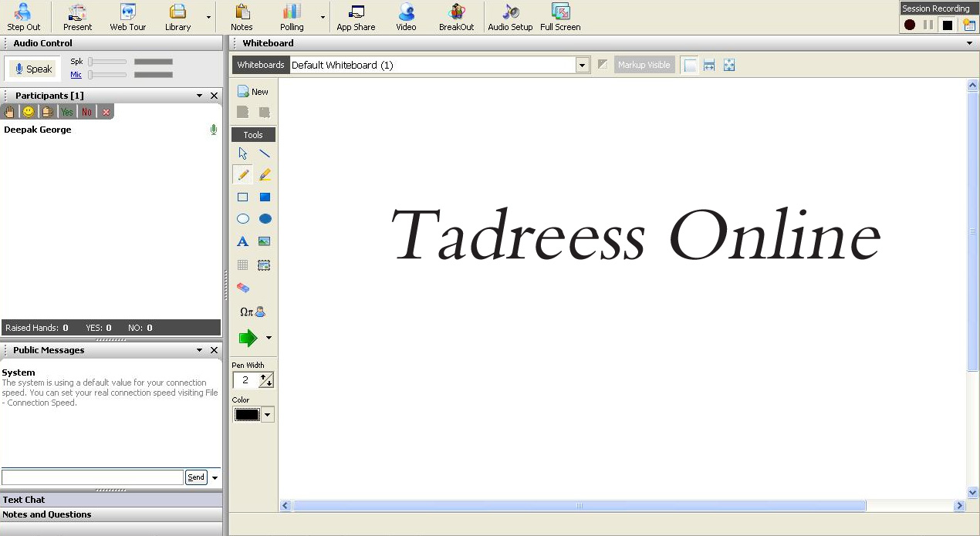The height and width of the screenshot is (536, 980).
Task: Create a New whiteboard
Action: 253,91
